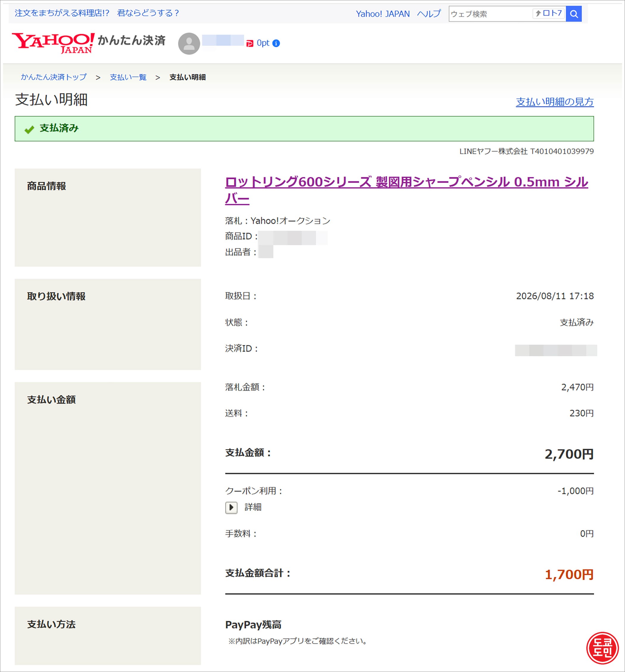Click the 支払済み status banner text
Image resolution: width=625 pixels, height=672 pixels.
(x=59, y=128)
